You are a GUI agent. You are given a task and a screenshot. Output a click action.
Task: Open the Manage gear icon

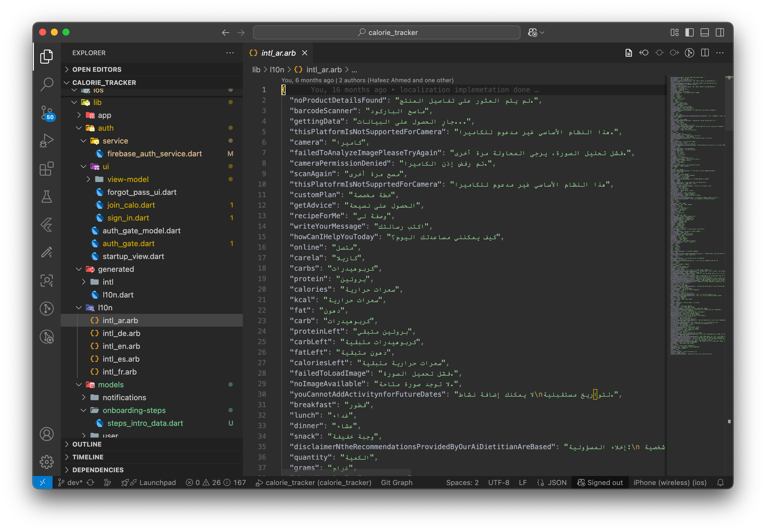tap(46, 462)
